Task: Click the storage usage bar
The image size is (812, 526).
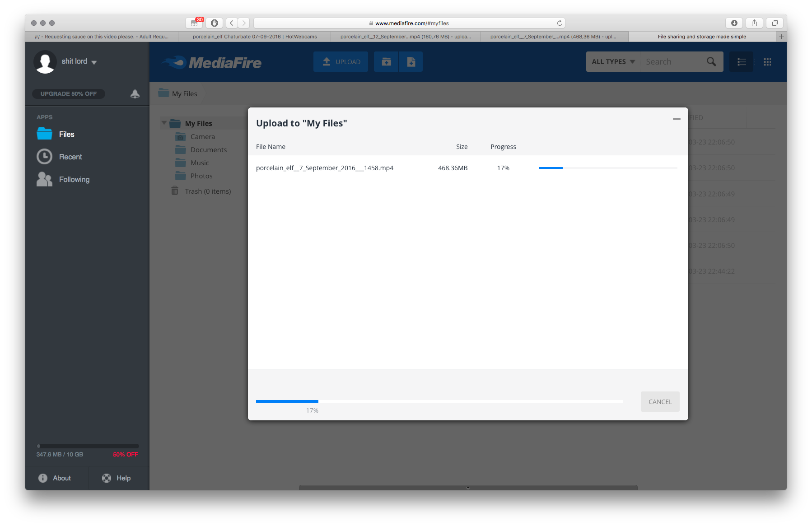Action: click(88, 446)
